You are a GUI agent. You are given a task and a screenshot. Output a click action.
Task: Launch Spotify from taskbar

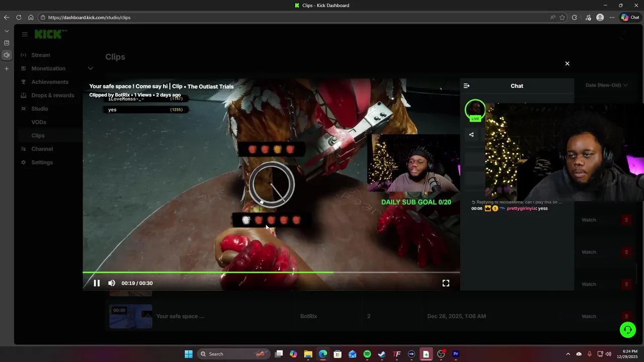pyautogui.click(x=367, y=354)
